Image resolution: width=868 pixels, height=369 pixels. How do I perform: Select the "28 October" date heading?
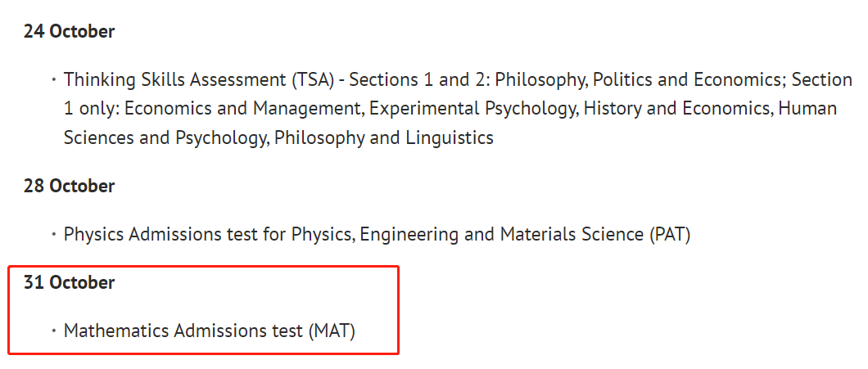70,187
